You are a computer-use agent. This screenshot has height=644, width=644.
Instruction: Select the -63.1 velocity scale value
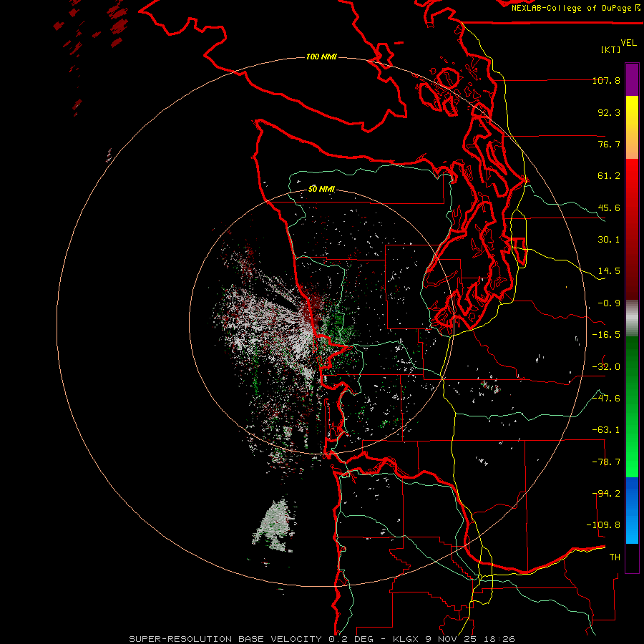tap(606, 430)
